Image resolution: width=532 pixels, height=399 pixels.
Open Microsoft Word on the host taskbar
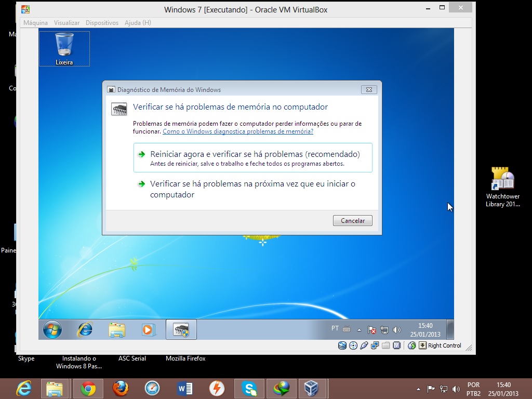point(185,389)
